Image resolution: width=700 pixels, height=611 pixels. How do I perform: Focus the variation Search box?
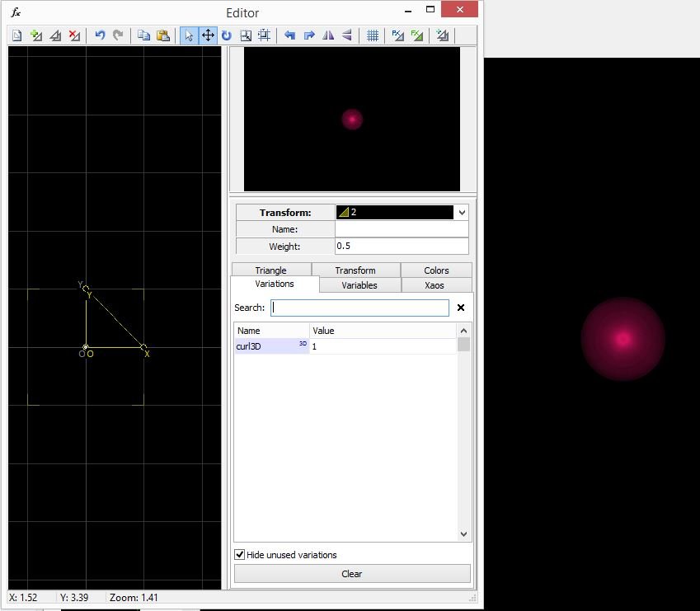coord(359,308)
